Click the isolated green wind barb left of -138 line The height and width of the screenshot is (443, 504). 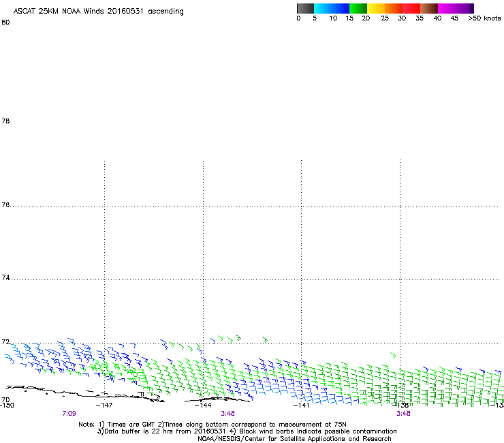click(393, 355)
